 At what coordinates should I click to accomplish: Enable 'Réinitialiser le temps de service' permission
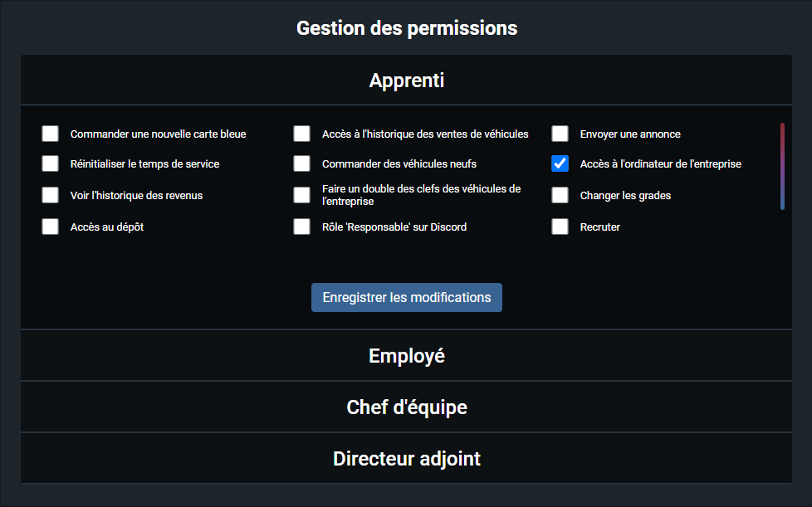[x=51, y=164]
